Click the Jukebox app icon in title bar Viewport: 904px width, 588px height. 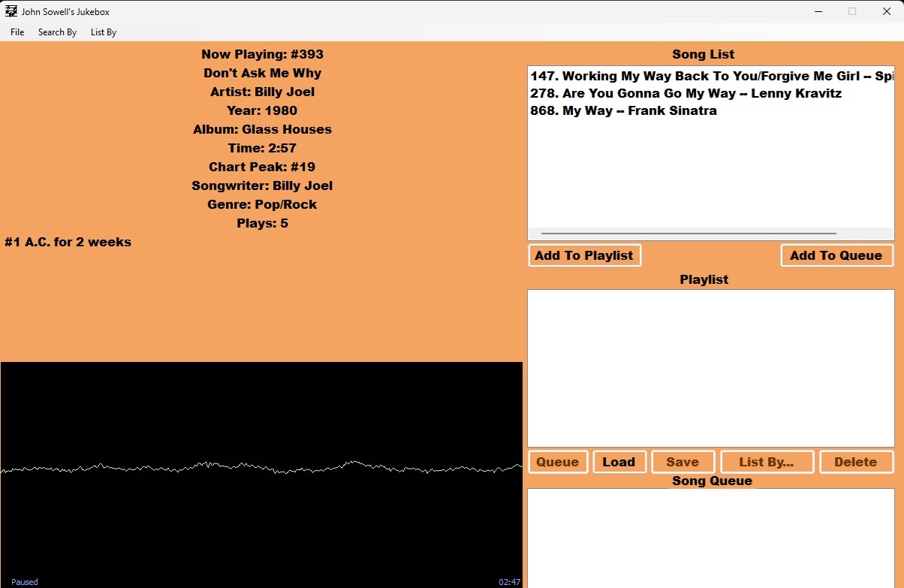(11, 11)
